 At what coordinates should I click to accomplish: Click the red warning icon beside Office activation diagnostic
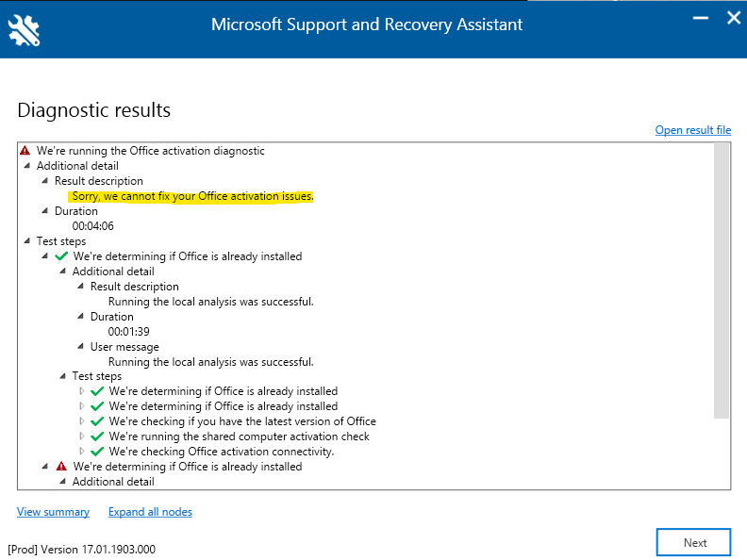pyautogui.click(x=25, y=151)
